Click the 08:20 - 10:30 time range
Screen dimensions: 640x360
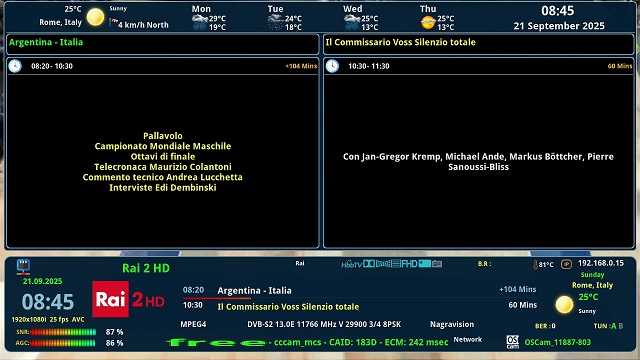[x=52, y=66]
